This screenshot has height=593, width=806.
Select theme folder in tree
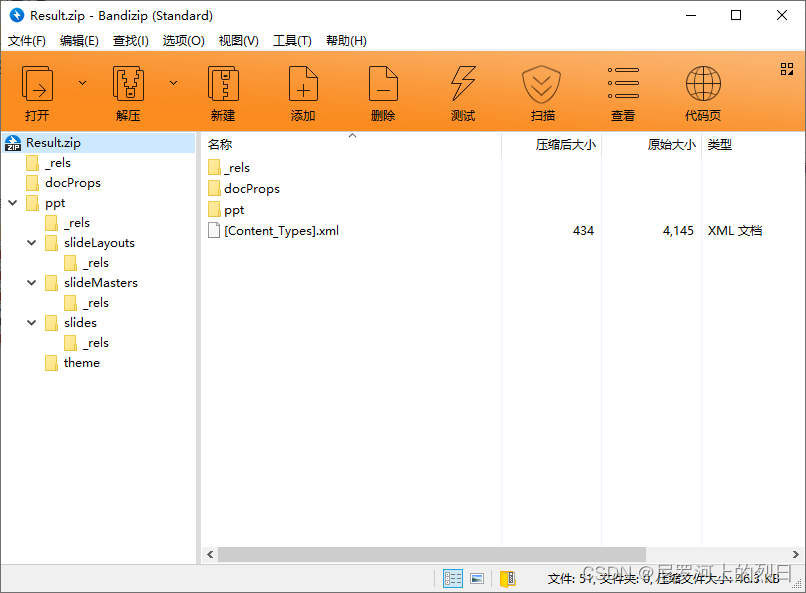(x=72, y=363)
